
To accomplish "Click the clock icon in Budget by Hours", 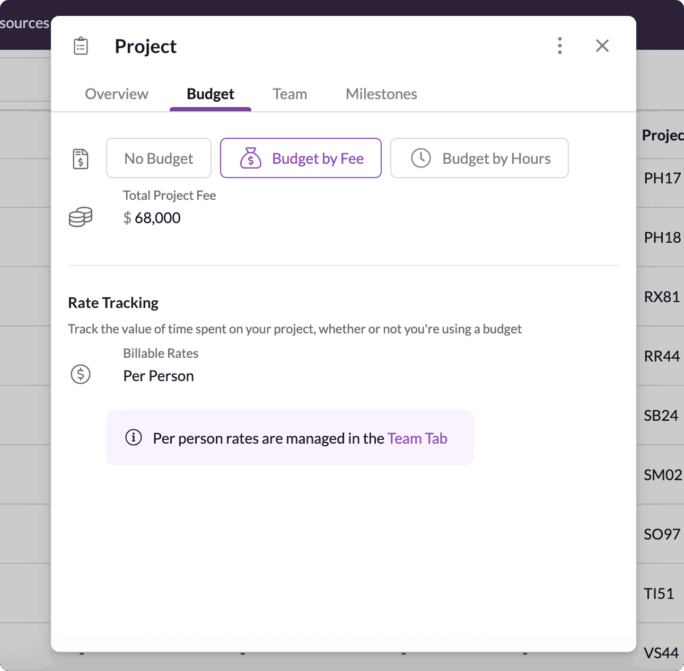I will 421,158.
